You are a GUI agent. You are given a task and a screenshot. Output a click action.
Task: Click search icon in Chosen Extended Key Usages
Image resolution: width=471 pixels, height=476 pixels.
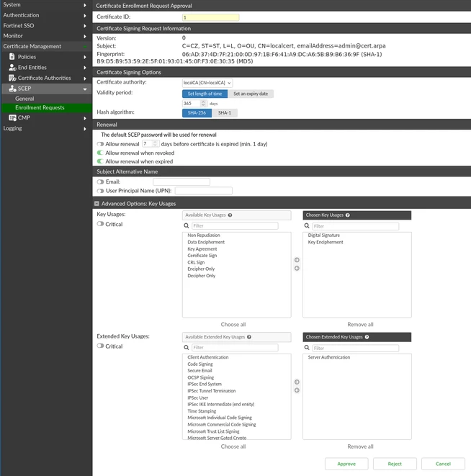pyautogui.click(x=307, y=348)
